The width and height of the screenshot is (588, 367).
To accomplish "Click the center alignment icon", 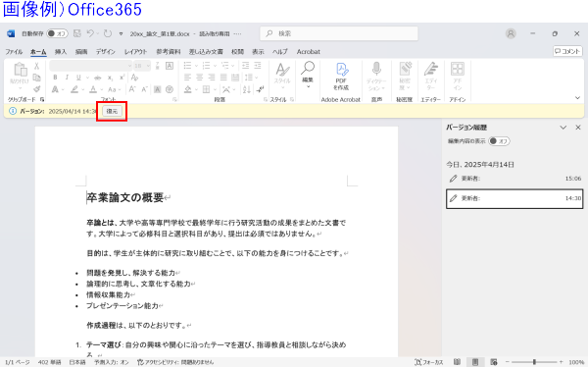I will click(x=200, y=78).
